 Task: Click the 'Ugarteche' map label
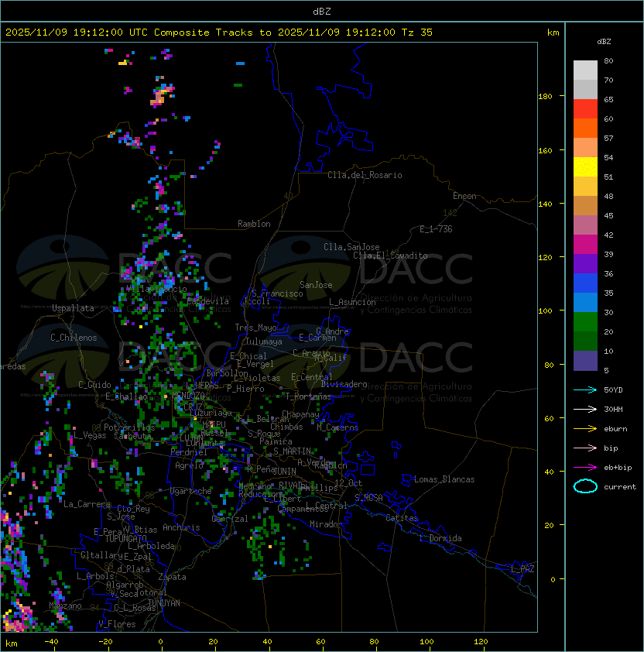tap(191, 491)
